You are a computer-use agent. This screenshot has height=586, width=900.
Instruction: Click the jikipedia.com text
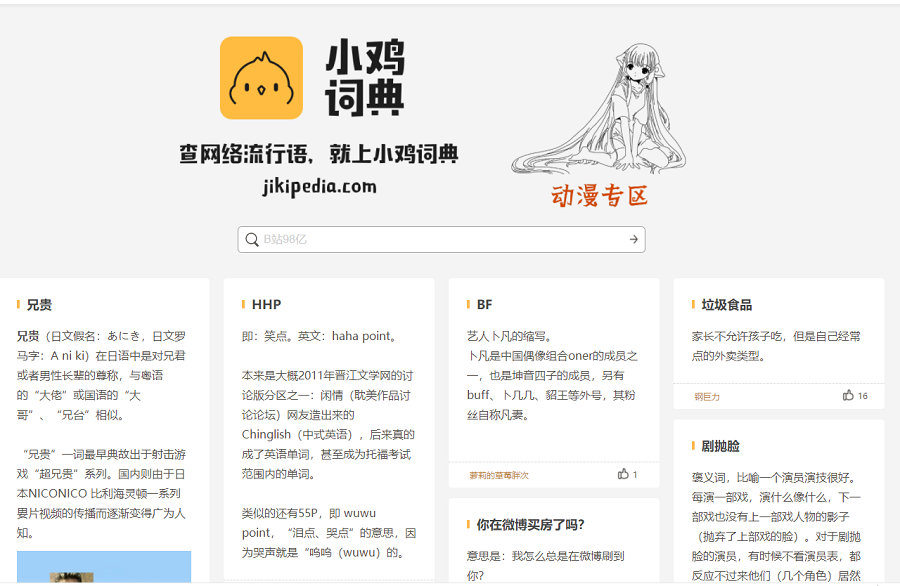point(320,187)
